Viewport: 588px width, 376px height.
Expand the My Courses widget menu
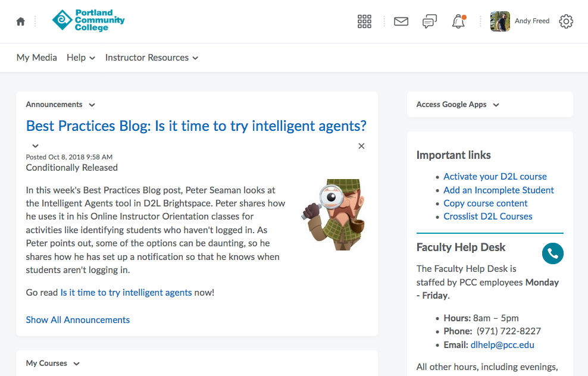76,364
